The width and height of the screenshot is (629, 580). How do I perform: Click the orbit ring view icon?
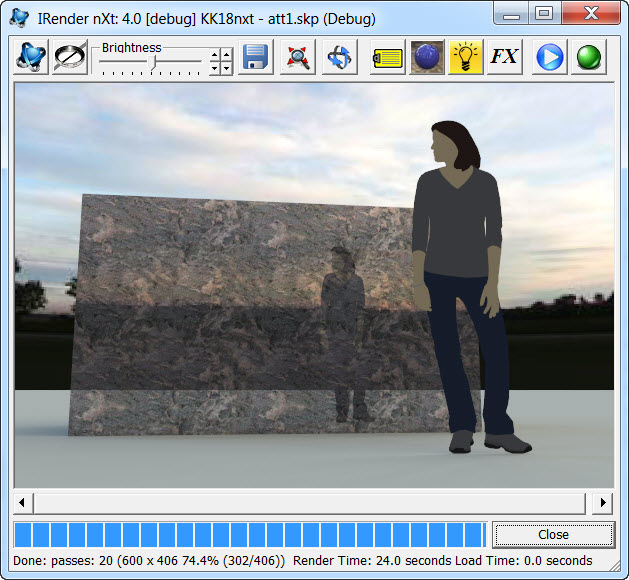click(69, 57)
